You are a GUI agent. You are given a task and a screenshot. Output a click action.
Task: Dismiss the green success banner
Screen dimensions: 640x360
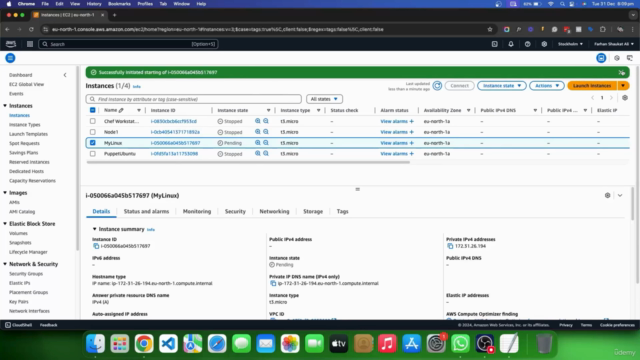click(x=621, y=72)
